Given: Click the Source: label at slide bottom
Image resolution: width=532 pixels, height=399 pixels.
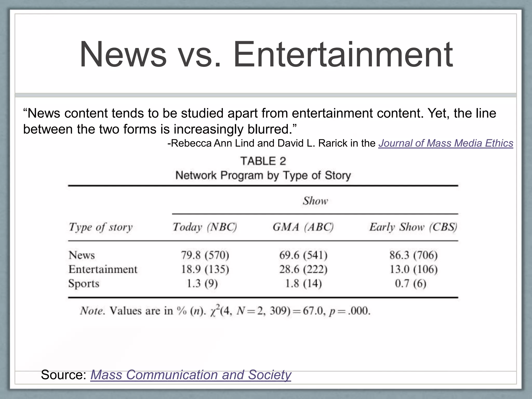Looking at the screenshot, I should click(x=64, y=375).
